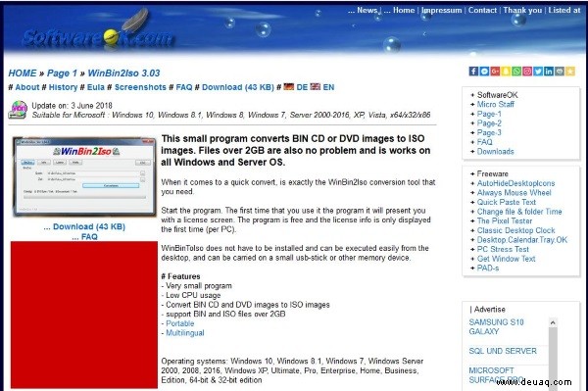Screen dimensions: 588x391
Task: Open Page-1 in sidebar
Action: 489,114
